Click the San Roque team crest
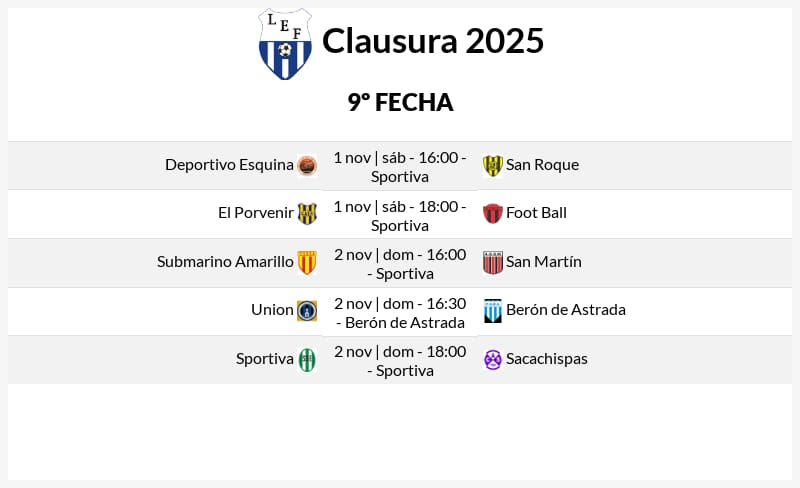 pyautogui.click(x=493, y=165)
